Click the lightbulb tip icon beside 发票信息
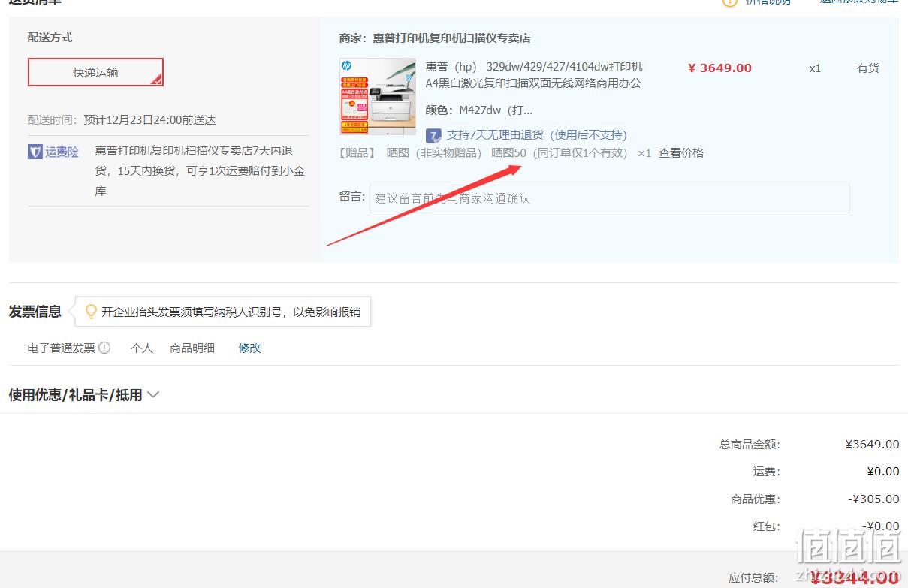The width and height of the screenshot is (908, 588). click(x=91, y=311)
